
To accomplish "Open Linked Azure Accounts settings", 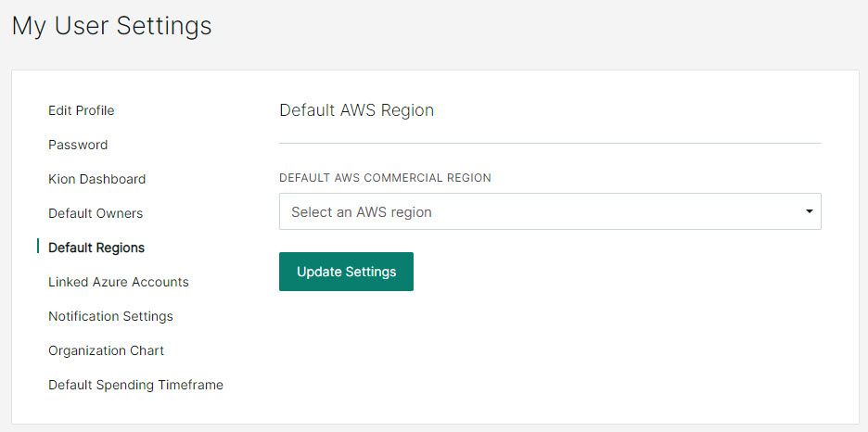I will pos(119,282).
